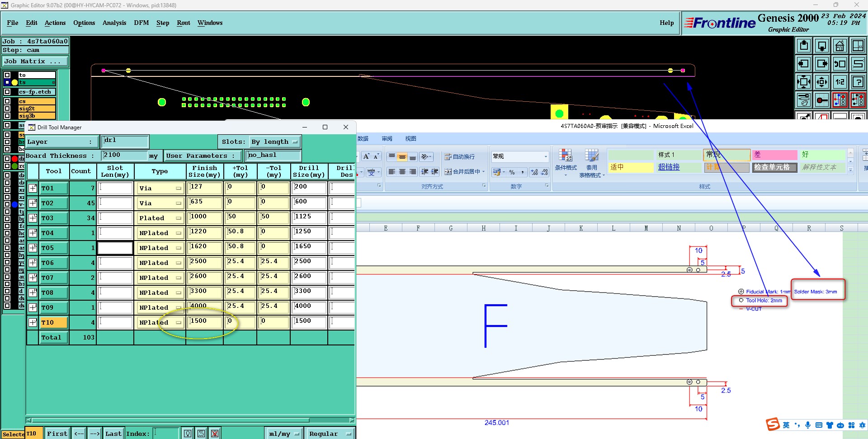Image resolution: width=868 pixels, height=439 pixels.
Task: Click Excel's middle vertical align icon
Action: (402, 157)
